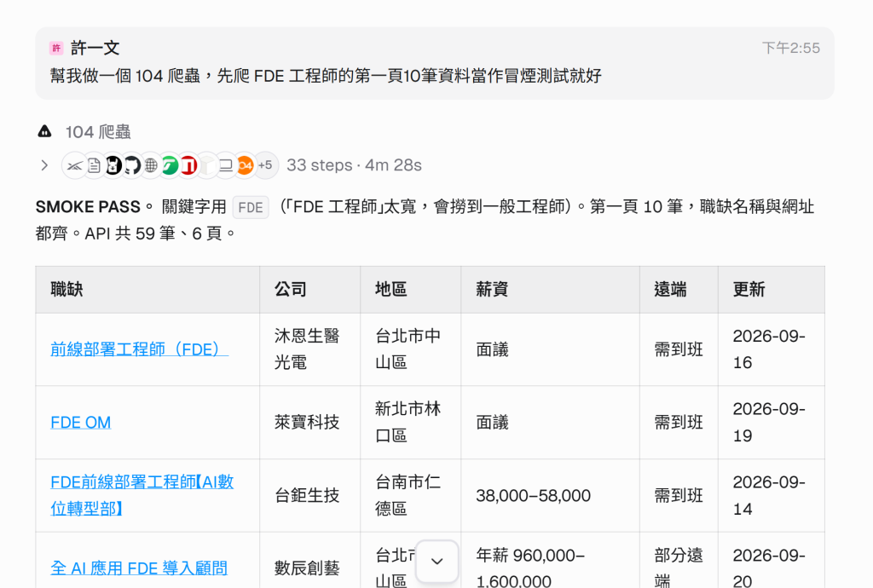Image resolution: width=873 pixels, height=588 pixels.
Task: Click the SMOKE PASS bold text
Action: 88,207
